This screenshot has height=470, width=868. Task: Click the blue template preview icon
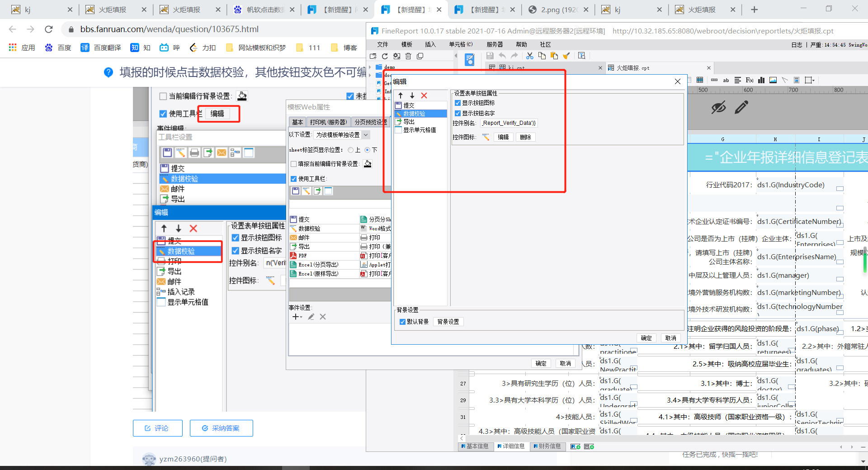click(x=470, y=59)
